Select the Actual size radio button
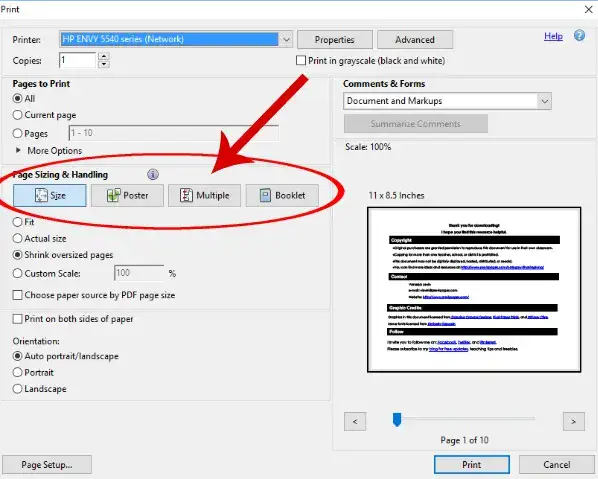This screenshot has width=598, height=479. click(17, 239)
